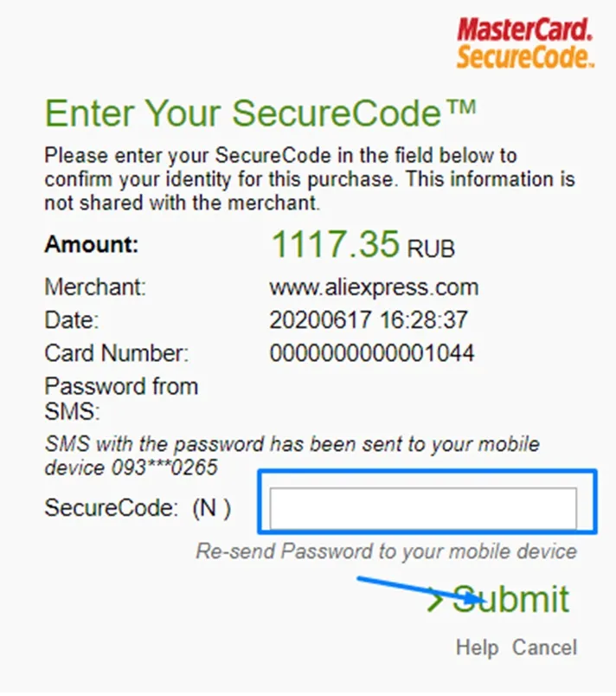Select the www.aliexpress.com merchant text
Image resolution: width=616 pixels, height=696 pixels.
(374, 287)
